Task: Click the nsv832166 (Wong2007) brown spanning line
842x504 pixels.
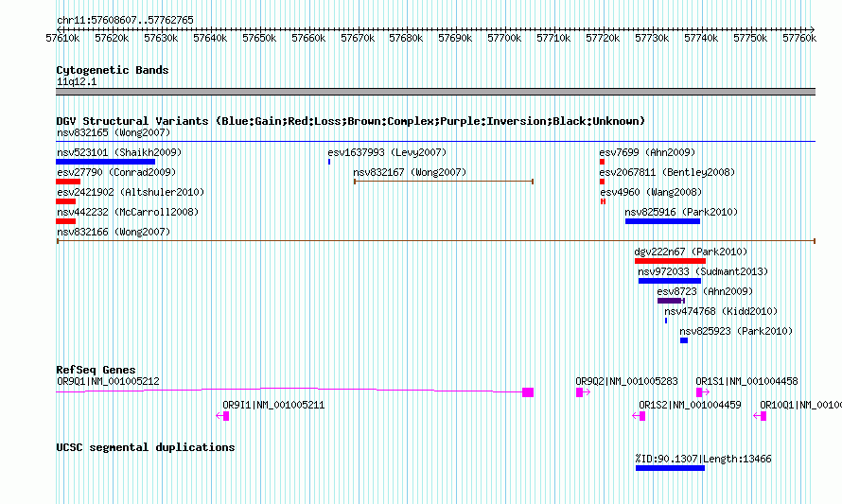Action: (435, 241)
